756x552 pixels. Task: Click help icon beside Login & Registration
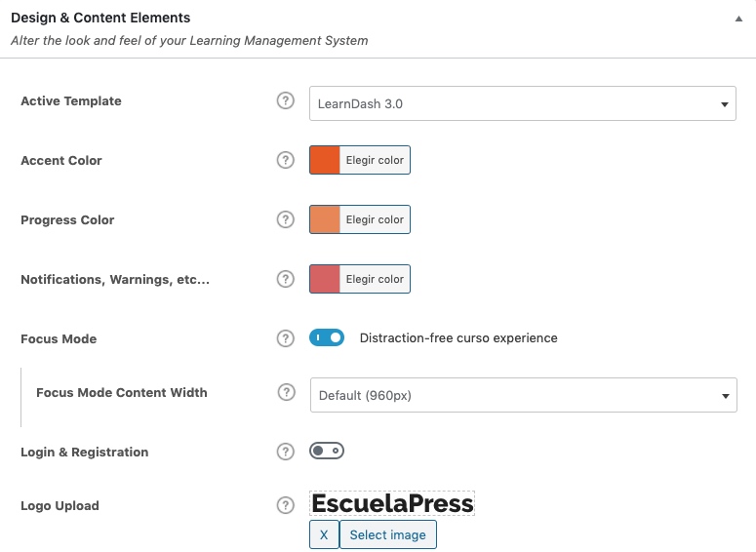click(286, 452)
